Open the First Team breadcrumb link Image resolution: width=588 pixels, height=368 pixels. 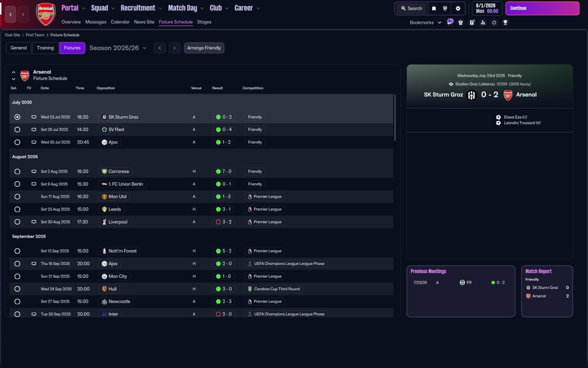[x=35, y=35]
